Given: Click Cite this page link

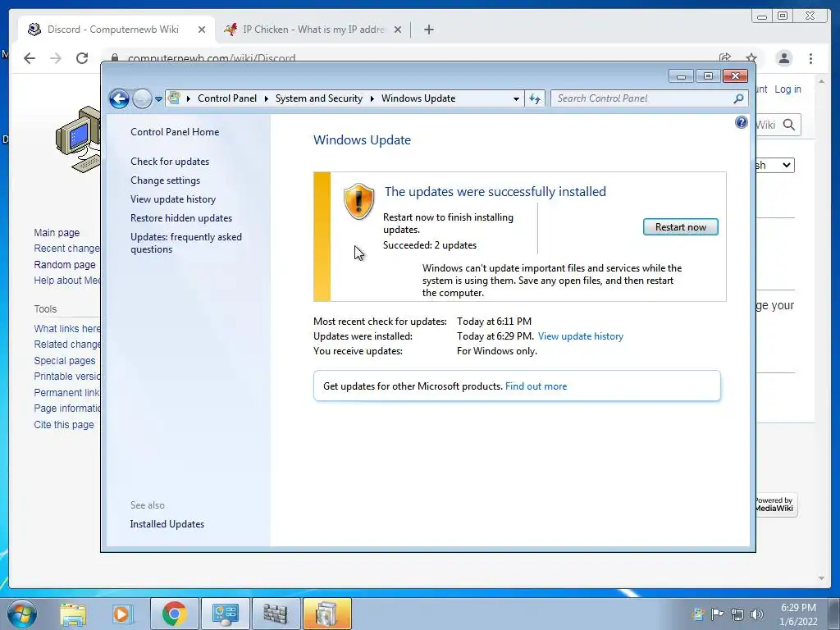Looking at the screenshot, I should pos(64,424).
